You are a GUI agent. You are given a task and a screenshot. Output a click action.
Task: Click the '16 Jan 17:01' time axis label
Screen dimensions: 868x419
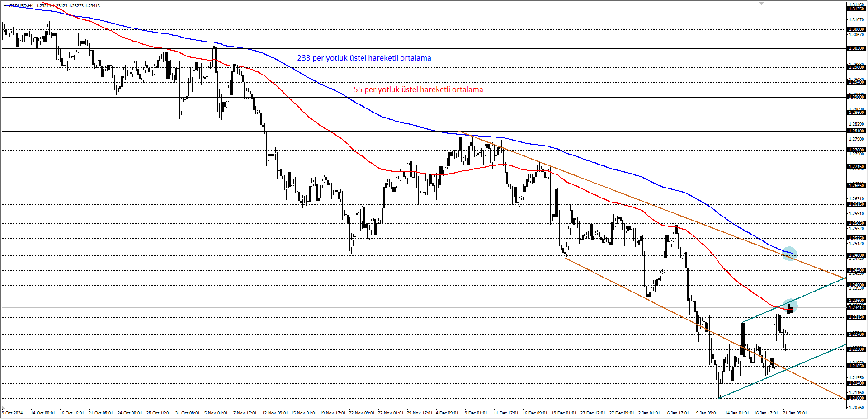766,413
